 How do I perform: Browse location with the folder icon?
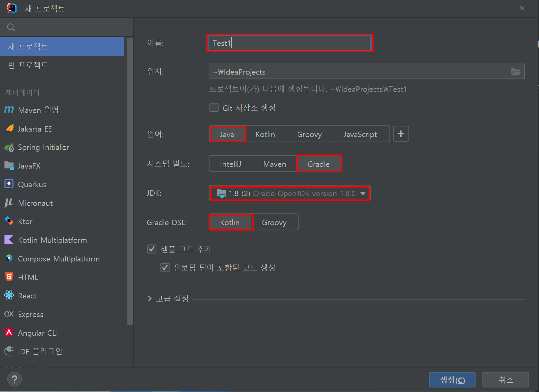(516, 72)
